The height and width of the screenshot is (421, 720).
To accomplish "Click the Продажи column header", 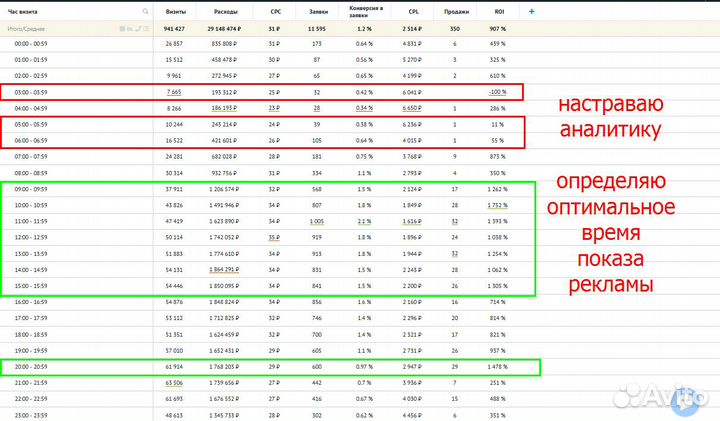I will click(x=455, y=11).
